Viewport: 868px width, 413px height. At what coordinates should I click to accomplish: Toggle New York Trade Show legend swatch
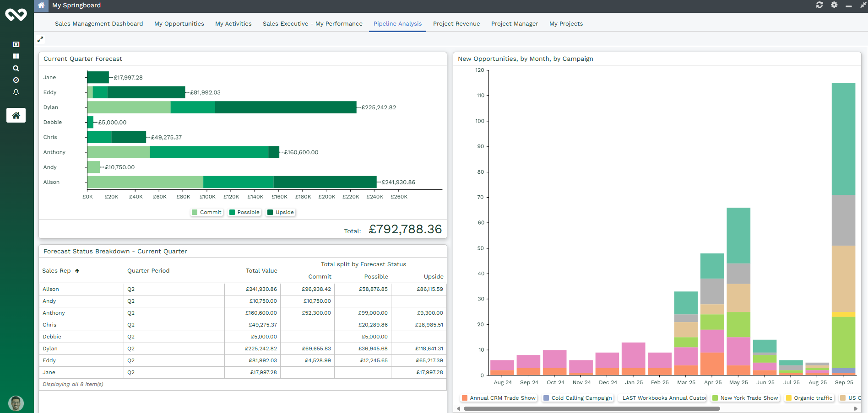(715, 398)
